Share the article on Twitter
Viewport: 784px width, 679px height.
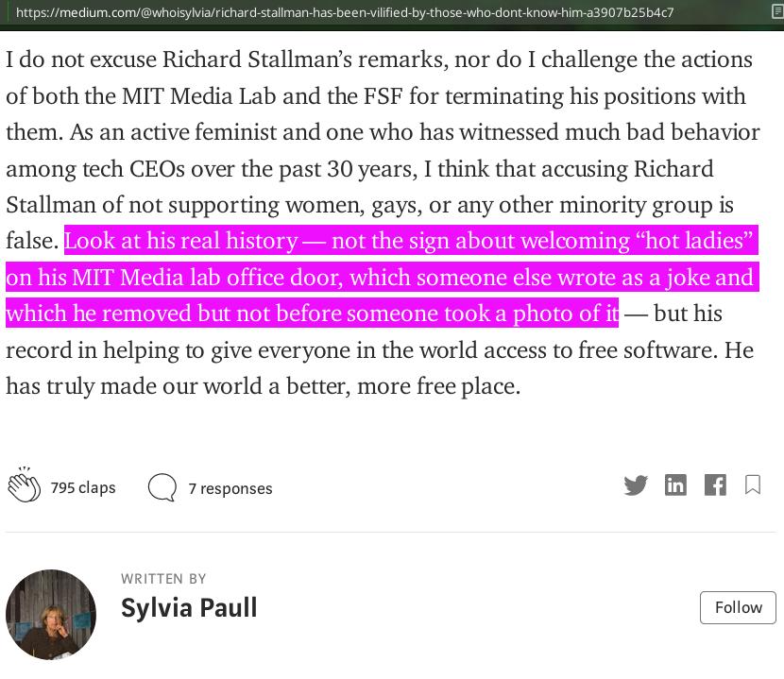(636, 485)
